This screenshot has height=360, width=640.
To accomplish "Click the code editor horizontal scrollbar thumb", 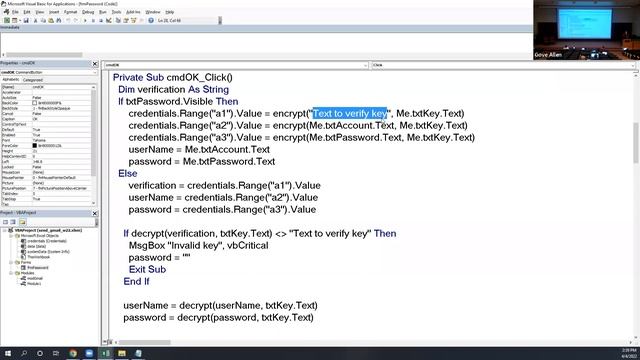I will (144, 342).
